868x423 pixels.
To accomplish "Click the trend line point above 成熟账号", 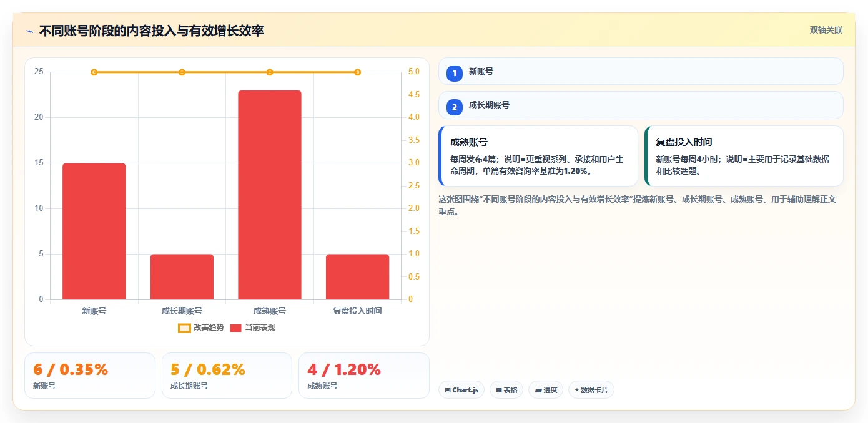I will 270,72.
